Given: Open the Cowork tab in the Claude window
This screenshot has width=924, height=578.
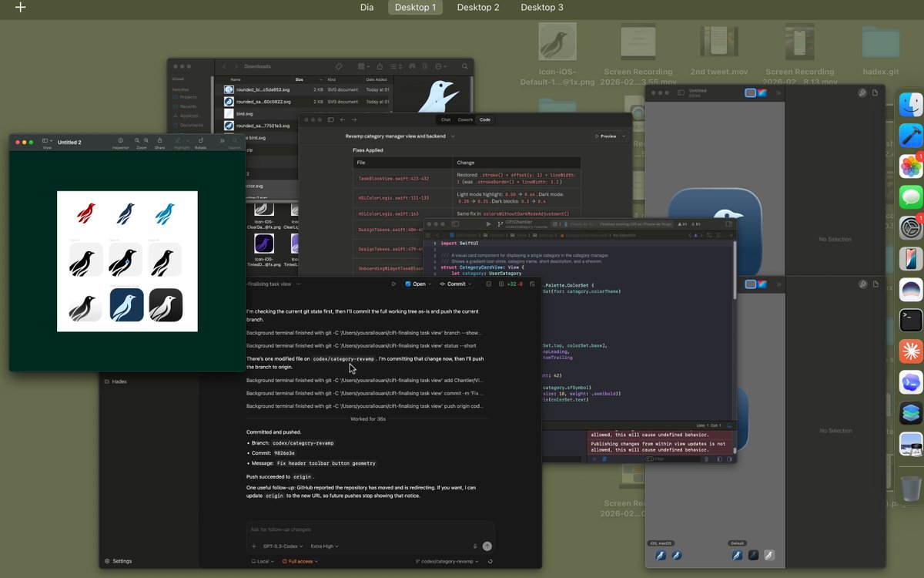Looking at the screenshot, I should [465, 119].
